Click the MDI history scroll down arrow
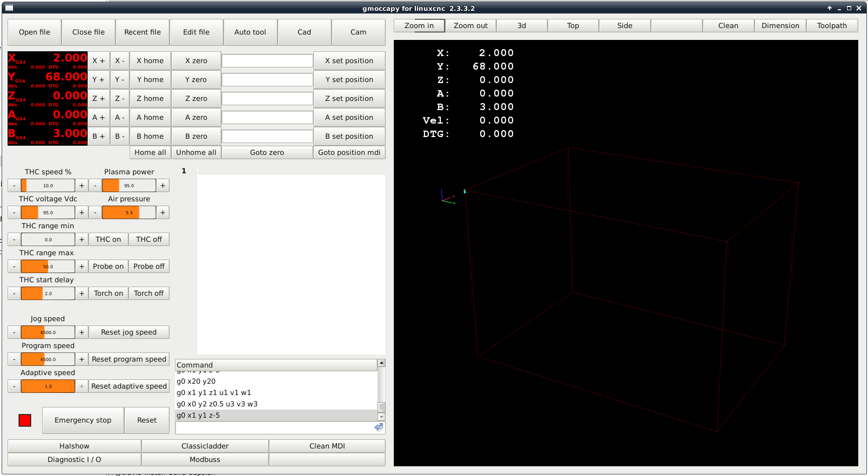The height and width of the screenshot is (476, 868). click(381, 417)
